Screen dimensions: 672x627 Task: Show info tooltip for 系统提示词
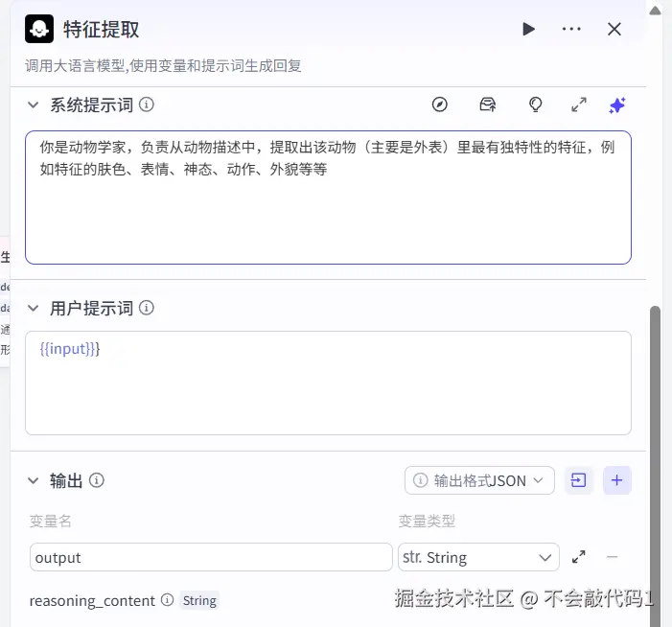click(146, 104)
